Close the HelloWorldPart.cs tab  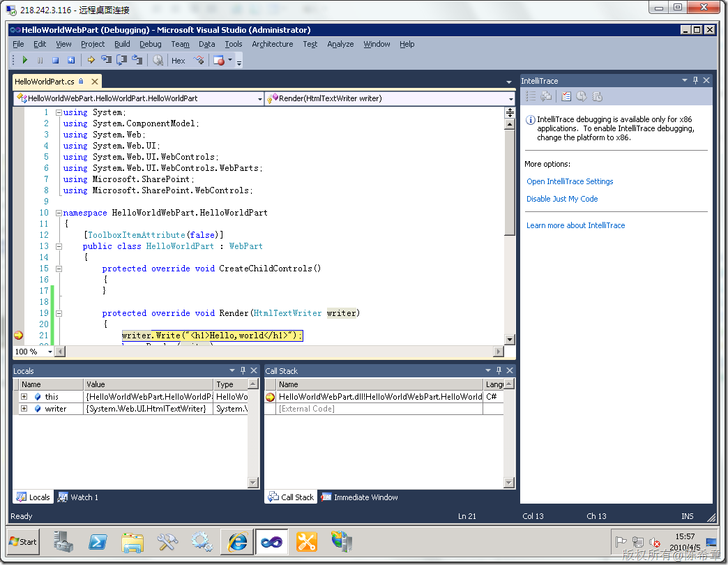95,81
